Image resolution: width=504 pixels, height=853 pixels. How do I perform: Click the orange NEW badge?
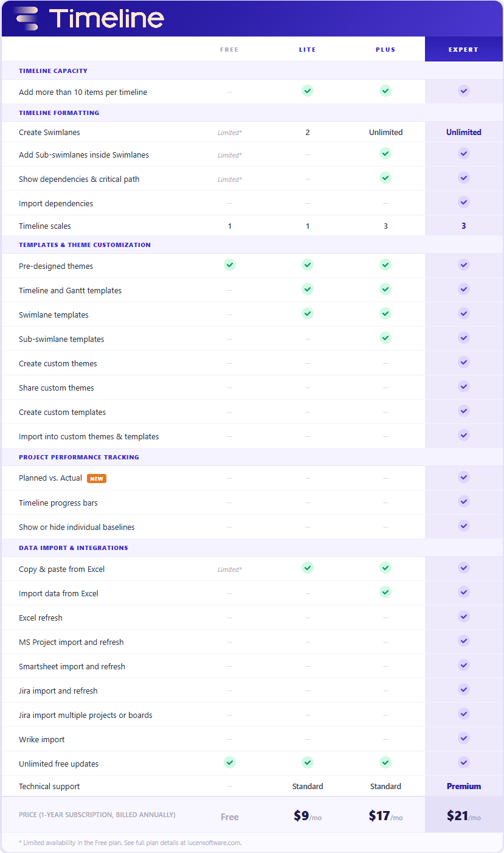pos(97,479)
